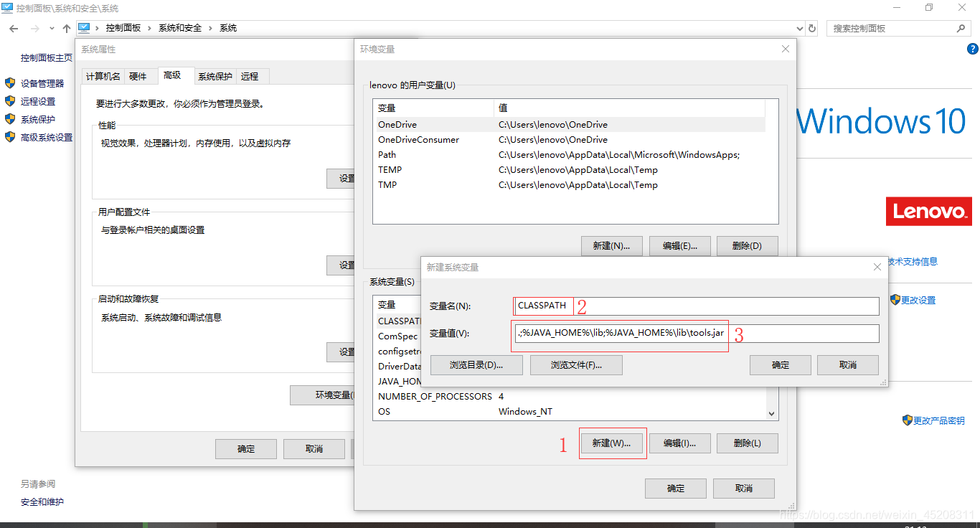Click 浏览目录(D)... button
The width and height of the screenshot is (980, 528).
tap(476, 365)
